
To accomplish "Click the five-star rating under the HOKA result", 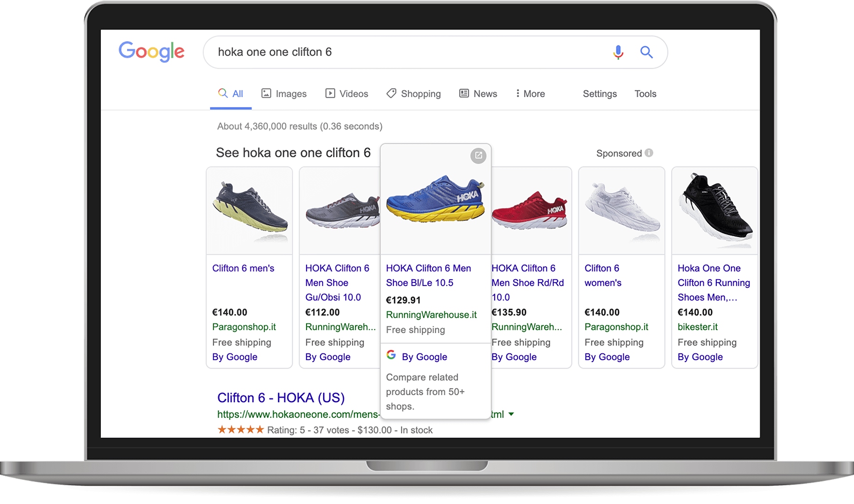I will point(240,430).
